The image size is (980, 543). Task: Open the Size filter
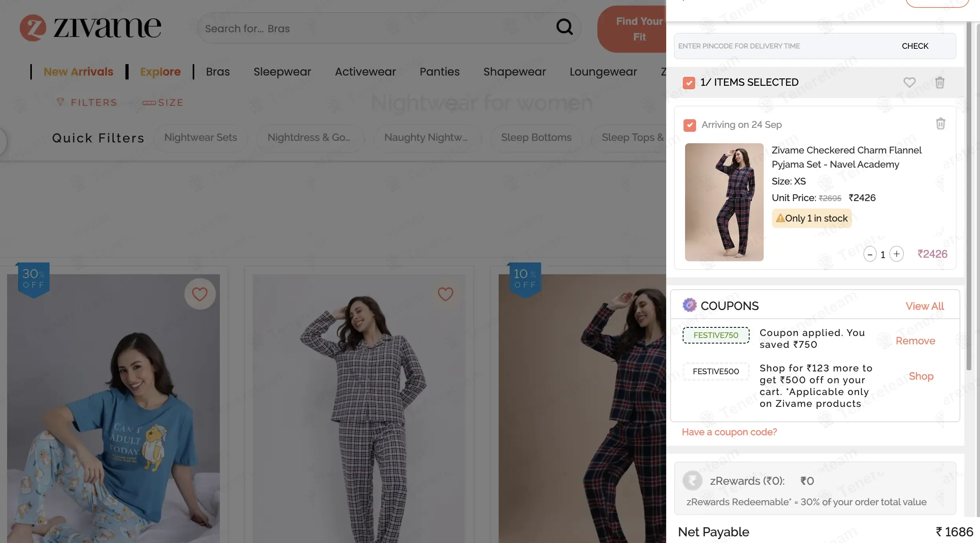(x=163, y=102)
